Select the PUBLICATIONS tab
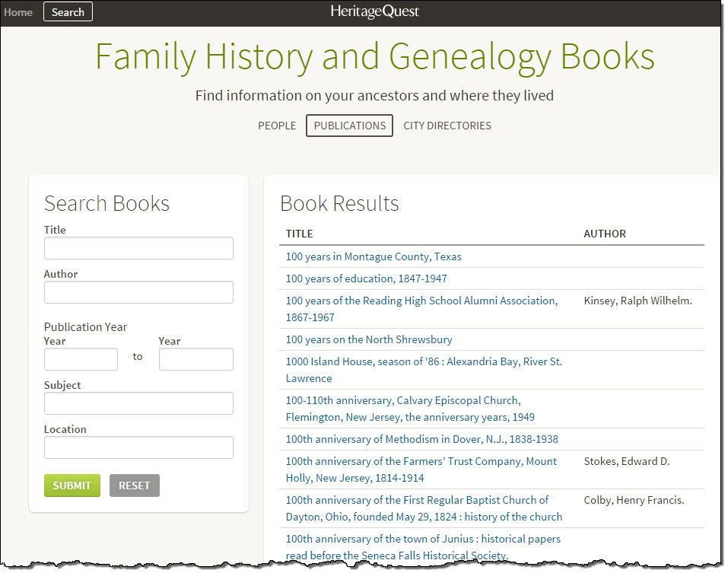Viewport: 728px width, 573px height. click(x=348, y=126)
